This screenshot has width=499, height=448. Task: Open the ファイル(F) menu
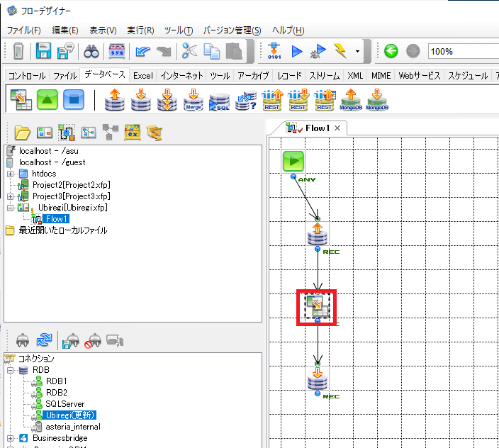[x=24, y=30]
